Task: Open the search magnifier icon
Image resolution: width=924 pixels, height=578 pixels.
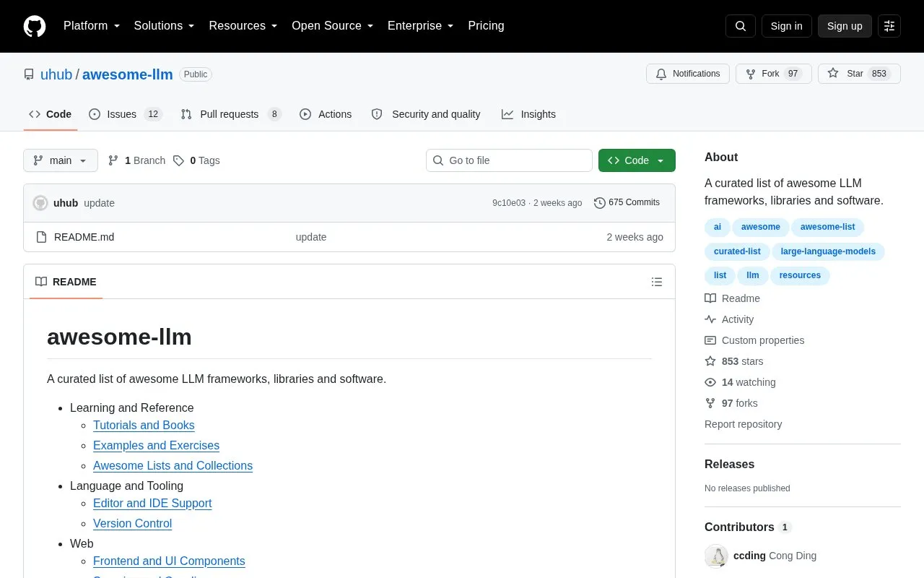Action: [741, 26]
